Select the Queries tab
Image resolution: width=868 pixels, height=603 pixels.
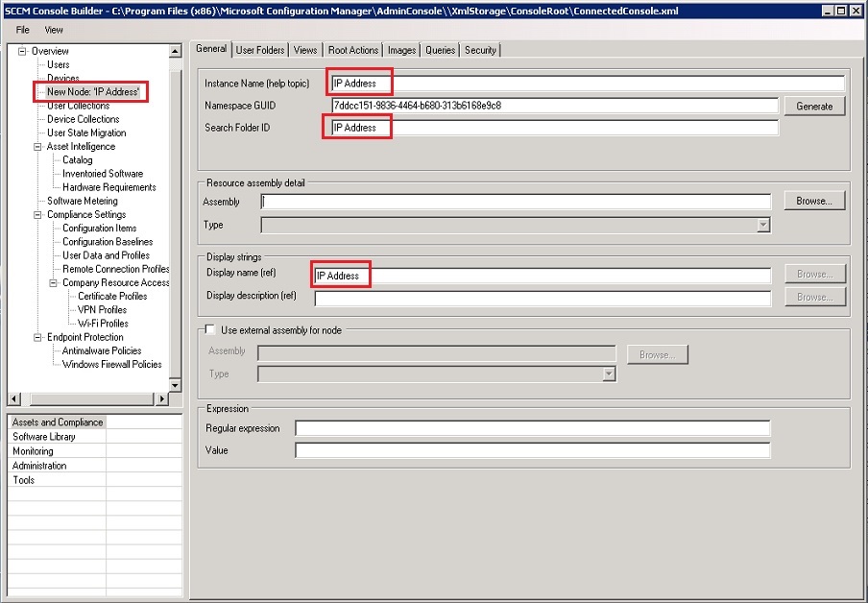point(440,49)
